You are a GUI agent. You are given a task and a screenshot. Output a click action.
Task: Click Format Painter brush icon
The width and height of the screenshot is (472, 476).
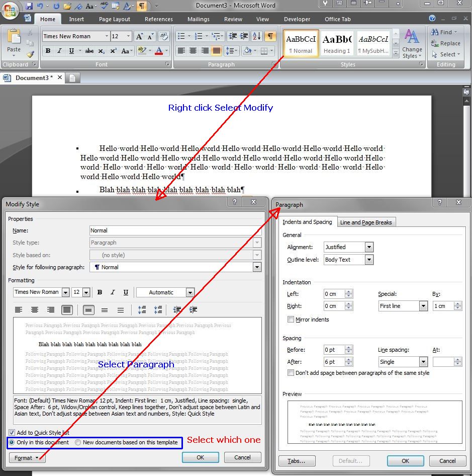[x=30, y=54]
